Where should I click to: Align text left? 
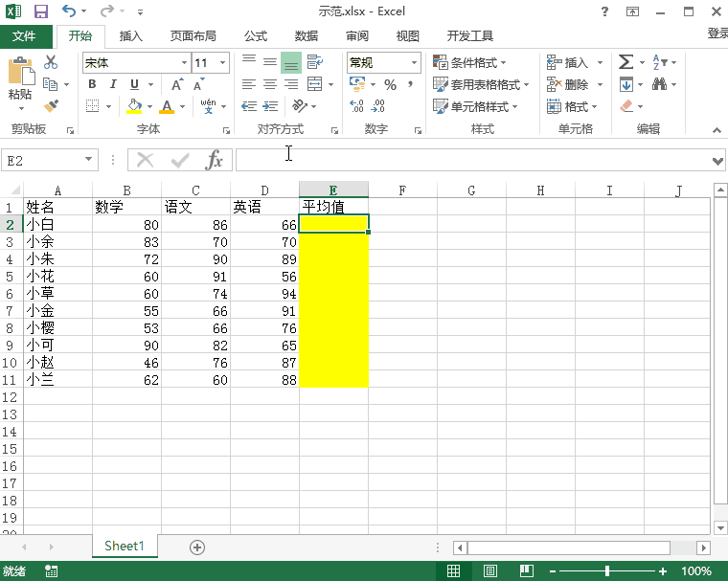(249, 84)
